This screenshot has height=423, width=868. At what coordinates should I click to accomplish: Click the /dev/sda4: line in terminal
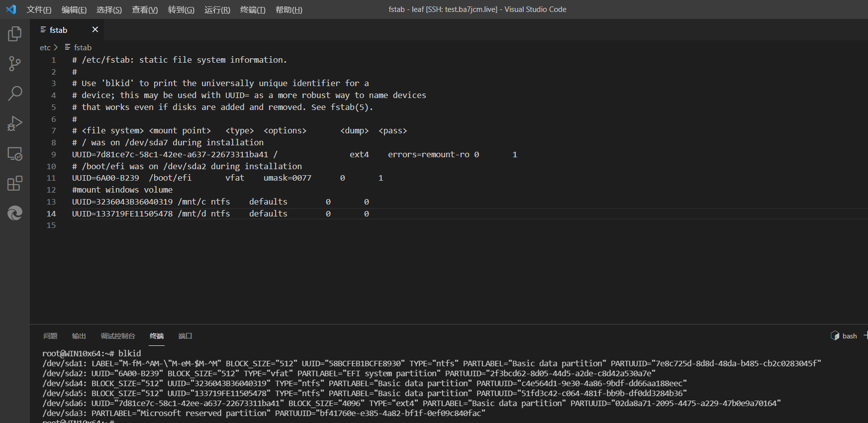(x=365, y=383)
